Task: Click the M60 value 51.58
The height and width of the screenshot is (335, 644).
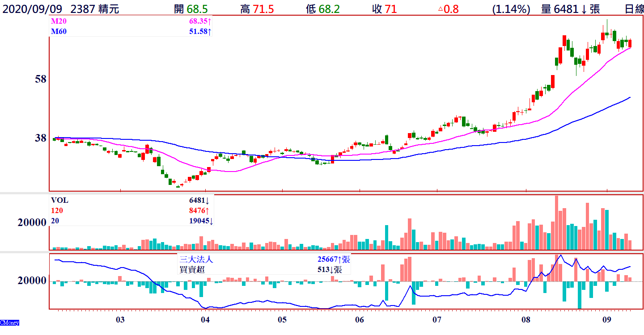Action: pyautogui.click(x=199, y=32)
